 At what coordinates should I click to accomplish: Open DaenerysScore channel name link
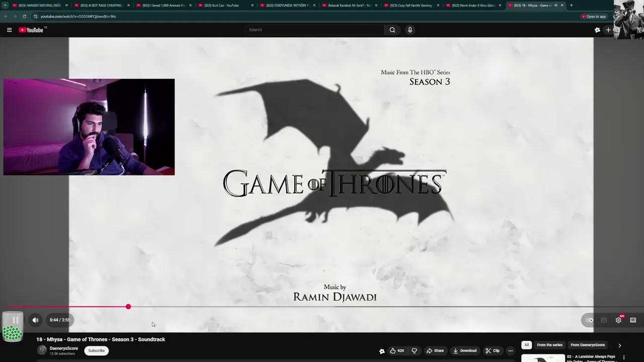(x=64, y=348)
